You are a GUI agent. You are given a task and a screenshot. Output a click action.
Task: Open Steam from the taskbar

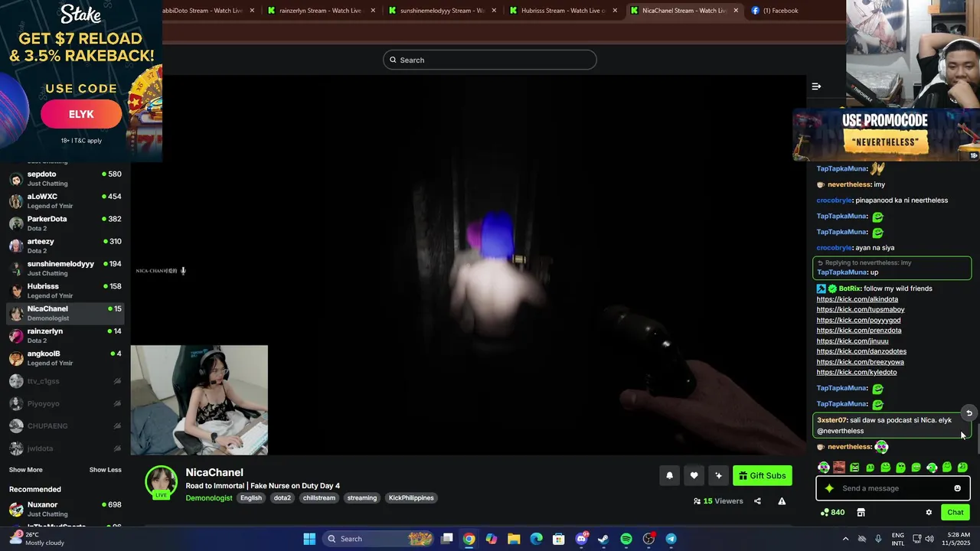point(603,539)
